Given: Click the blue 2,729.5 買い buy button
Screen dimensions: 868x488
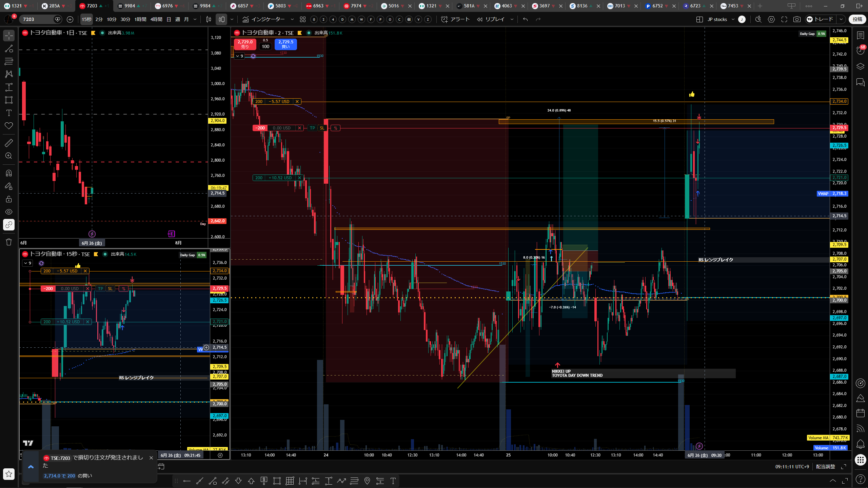Looking at the screenshot, I should (286, 44).
